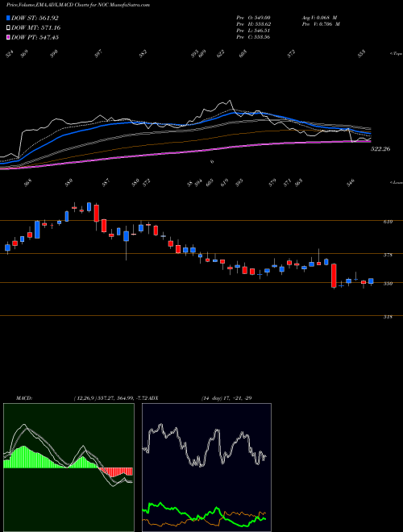This screenshot has height=532, width=403.
Task: Click the chart title mentioning MunafaSutra.com
Action: coord(78,5)
